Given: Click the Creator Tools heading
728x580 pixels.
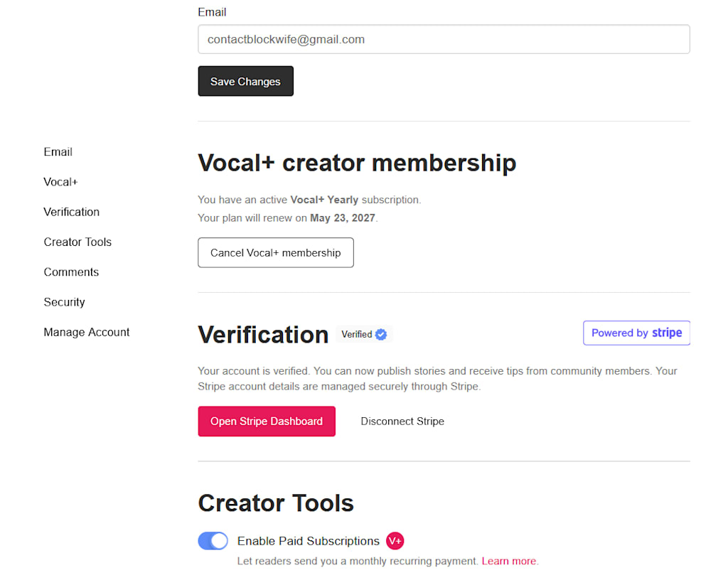Looking at the screenshot, I should [276, 503].
